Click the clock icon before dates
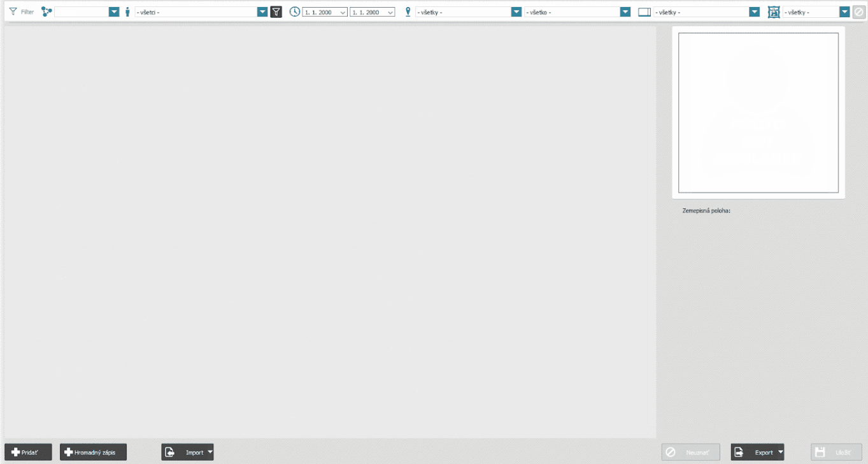The height and width of the screenshot is (464, 868). click(x=294, y=11)
